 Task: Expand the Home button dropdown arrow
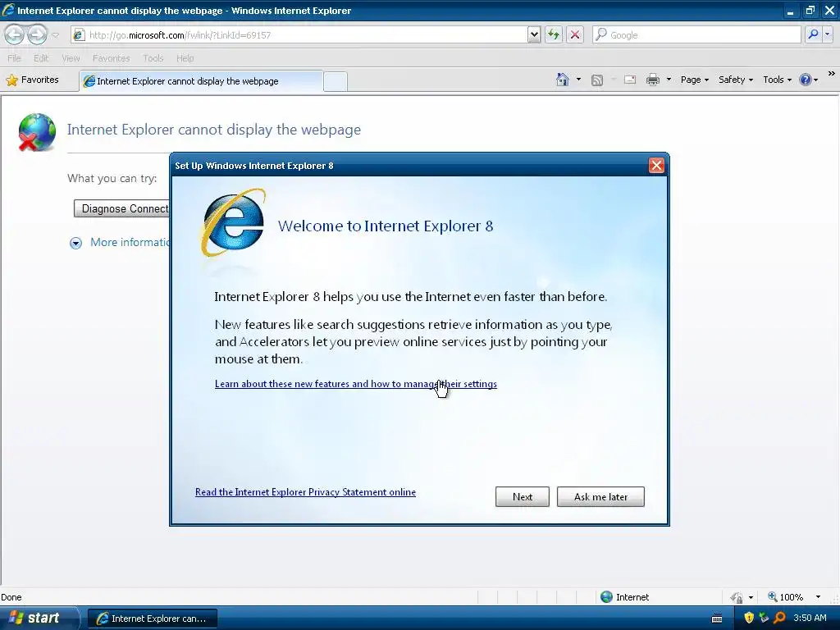pyautogui.click(x=578, y=80)
